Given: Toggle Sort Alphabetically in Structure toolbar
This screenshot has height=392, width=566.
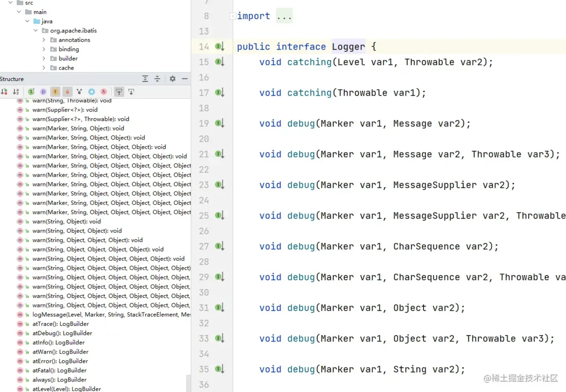Looking at the screenshot, I should 16,92.
